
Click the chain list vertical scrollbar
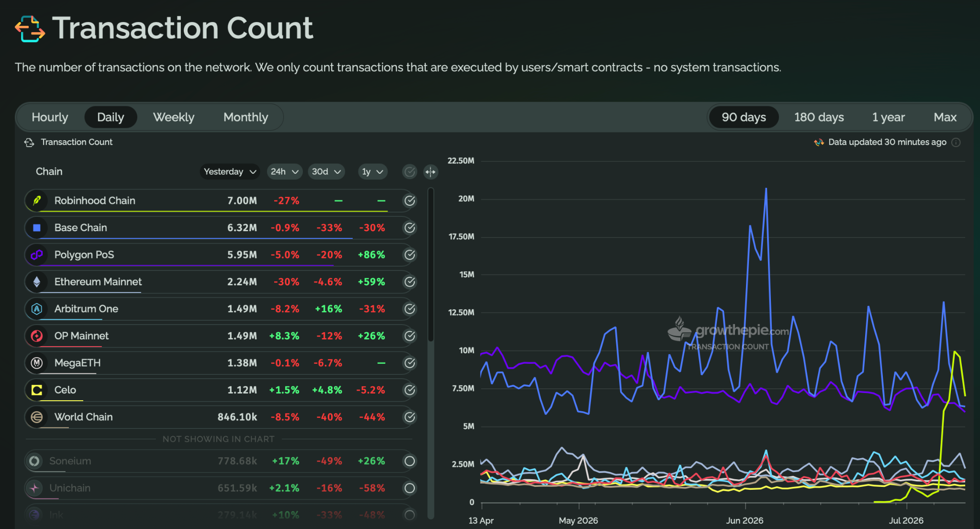pos(431,265)
